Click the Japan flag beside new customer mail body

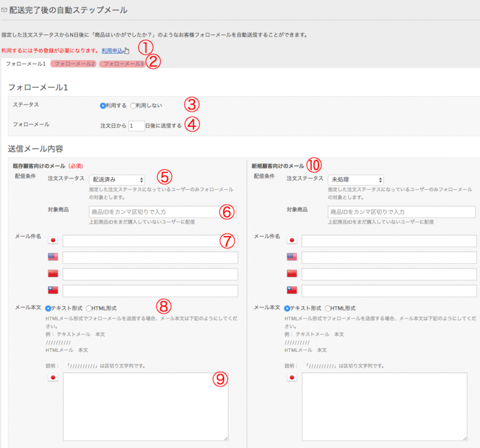click(292, 378)
